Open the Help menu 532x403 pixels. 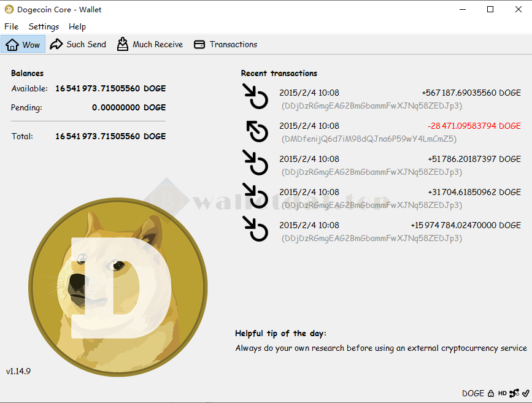coord(77,26)
